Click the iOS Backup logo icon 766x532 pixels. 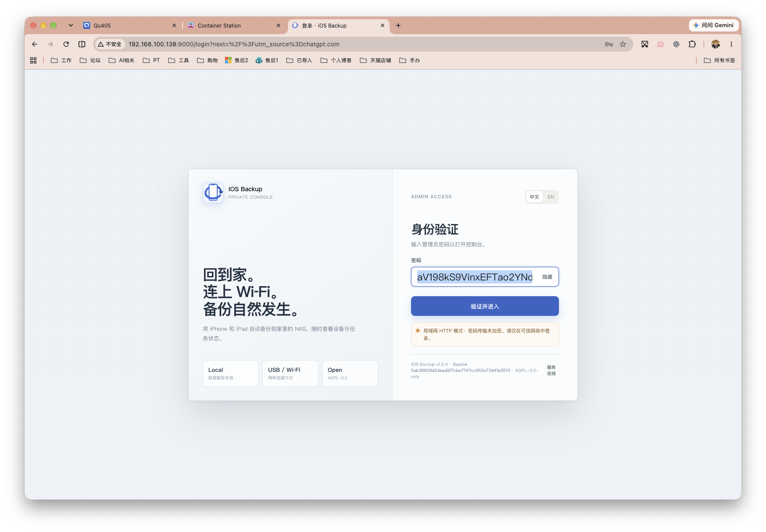tap(213, 192)
